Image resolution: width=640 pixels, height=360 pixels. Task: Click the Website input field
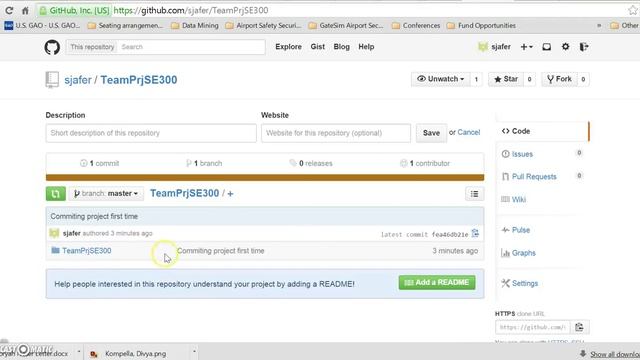click(x=336, y=133)
